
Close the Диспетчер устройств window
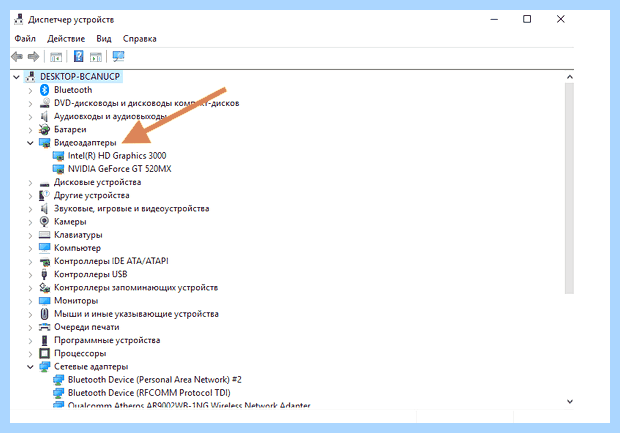(561, 19)
